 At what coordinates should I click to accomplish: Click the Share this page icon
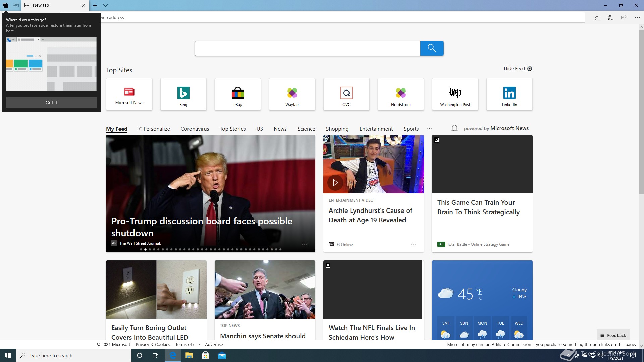pos(624,17)
